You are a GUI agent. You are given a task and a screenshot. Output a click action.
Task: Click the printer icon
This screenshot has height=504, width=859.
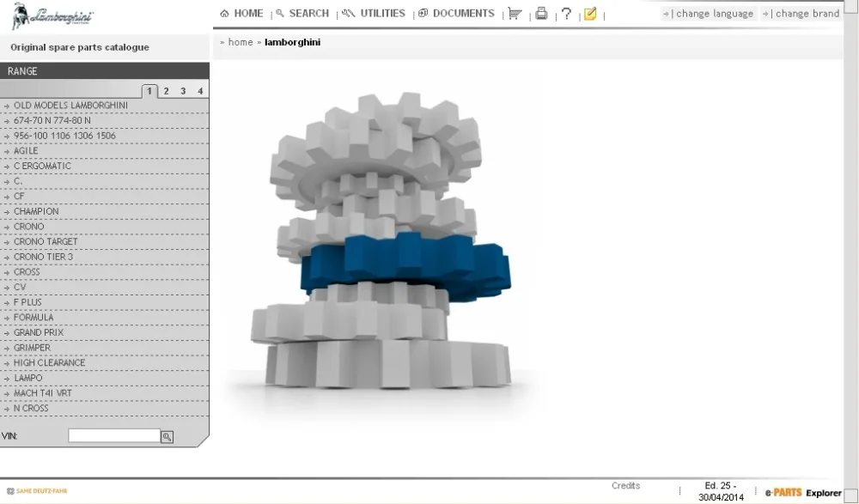coord(541,14)
